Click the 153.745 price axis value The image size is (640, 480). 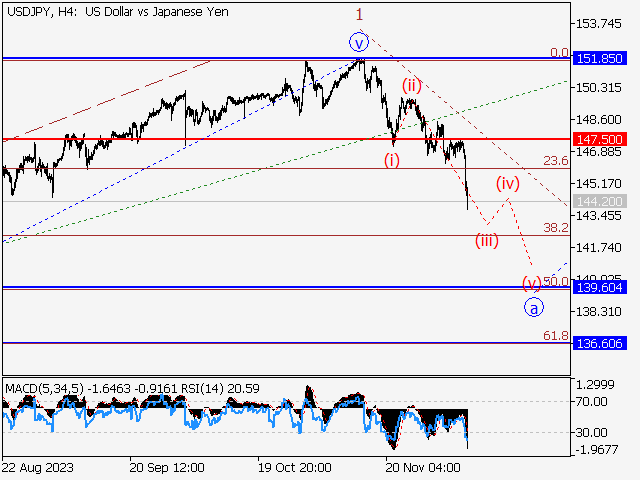coord(598,24)
